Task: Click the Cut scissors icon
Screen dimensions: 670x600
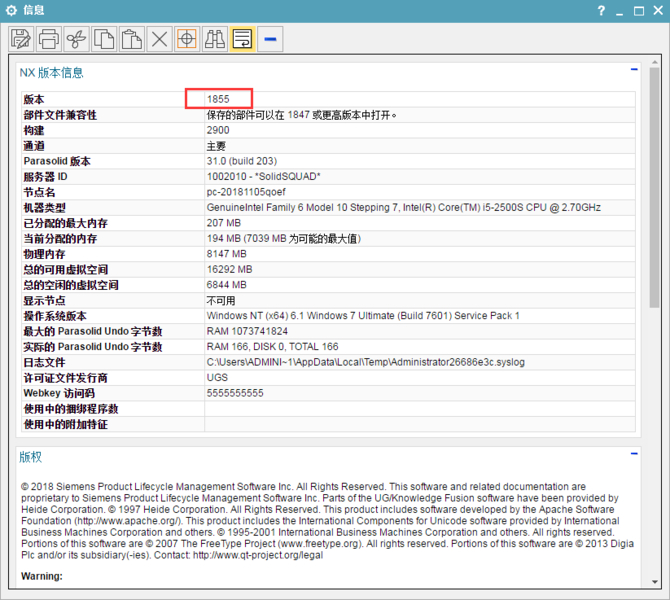Action: pyautogui.click(x=76, y=39)
